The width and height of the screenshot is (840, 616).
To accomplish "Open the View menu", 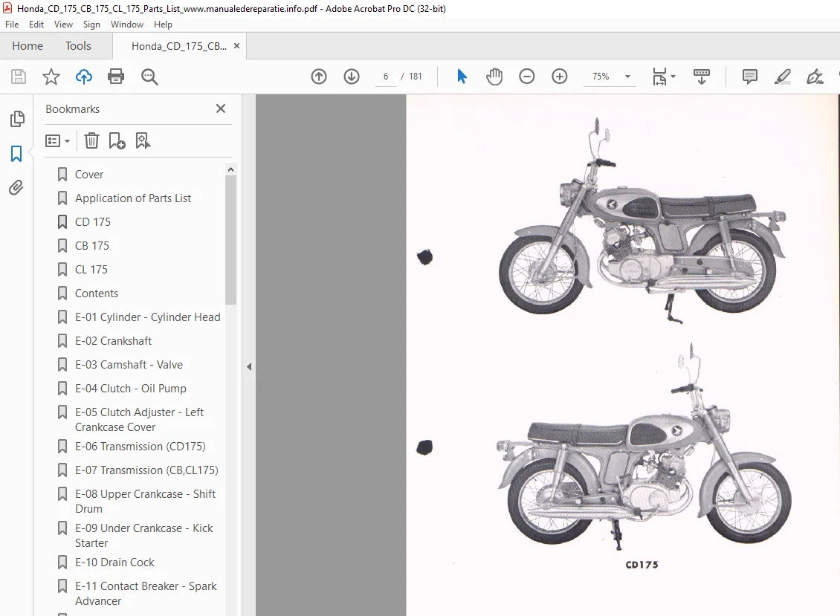I will (x=63, y=25).
